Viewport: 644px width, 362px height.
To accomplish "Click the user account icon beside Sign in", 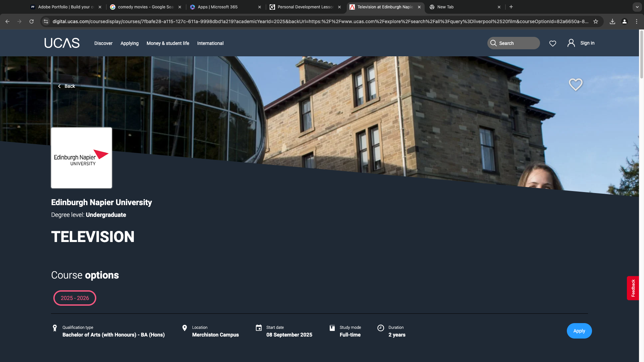I will pyautogui.click(x=571, y=43).
